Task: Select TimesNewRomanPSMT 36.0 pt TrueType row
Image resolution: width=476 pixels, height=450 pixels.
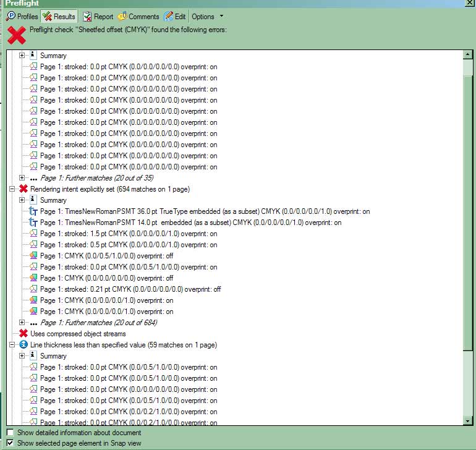Action: [x=205, y=211]
